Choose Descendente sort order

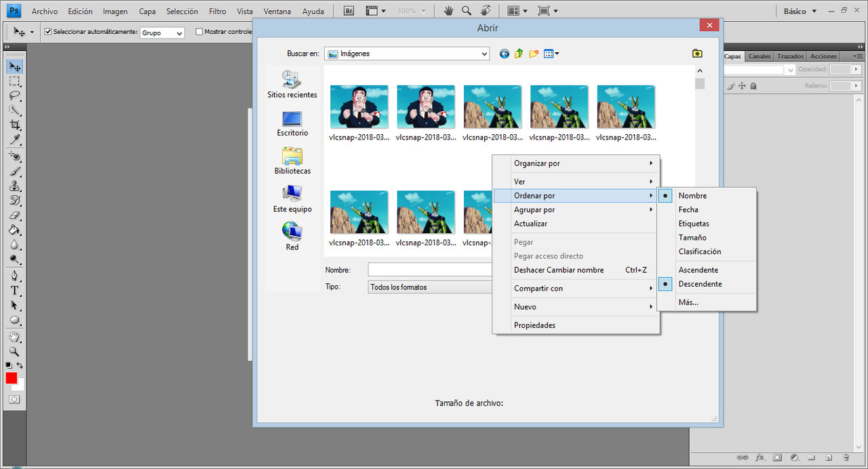[700, 284]
